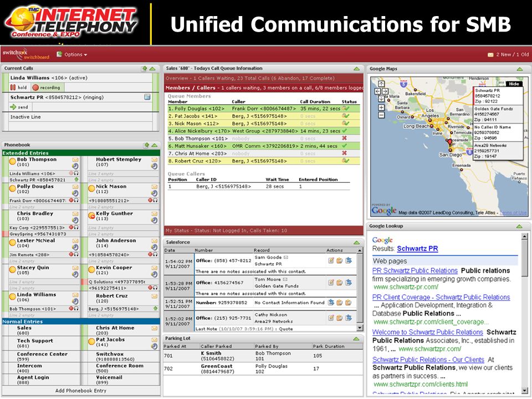532x399 pixels.
Task: Select Tech Support (681) phonebook entry
Action: pos(41,343)
